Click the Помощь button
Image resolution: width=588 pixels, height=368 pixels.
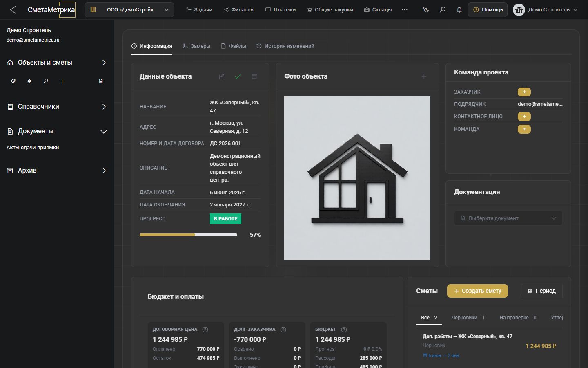[x=488, y=10]
